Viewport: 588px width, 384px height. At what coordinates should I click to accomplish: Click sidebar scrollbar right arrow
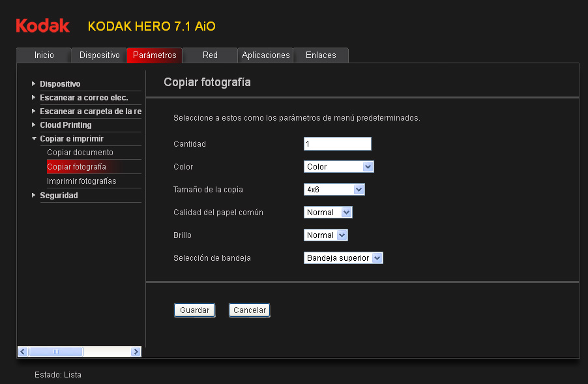tap(136, 352)
